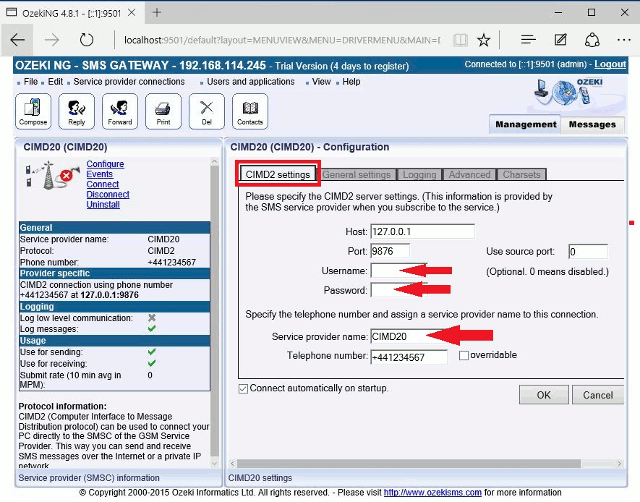Click the left panel scroll-up arrow
Image resolution: width=640 pixels, height=502 pixels.
point(215,162)
